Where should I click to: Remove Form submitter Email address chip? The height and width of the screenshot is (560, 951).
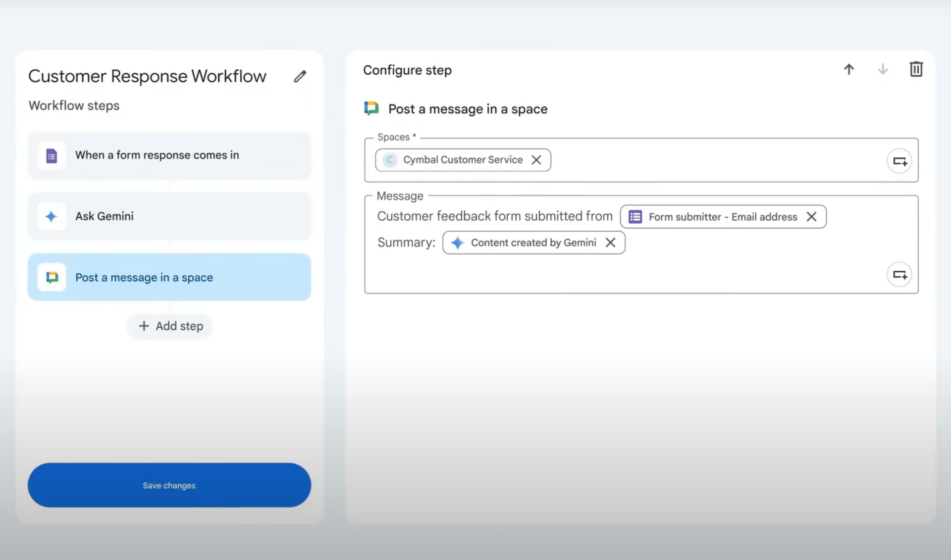(811, 217)
